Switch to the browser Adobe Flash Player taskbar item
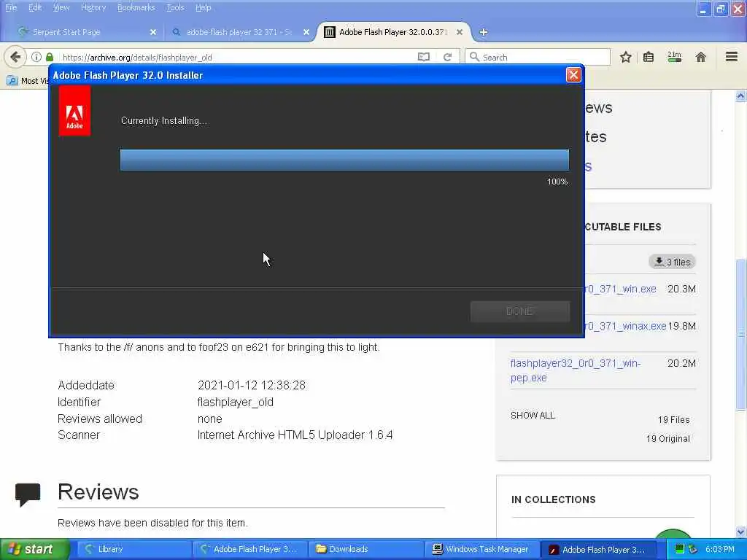 pyautogui.click(x=250, y=549)
